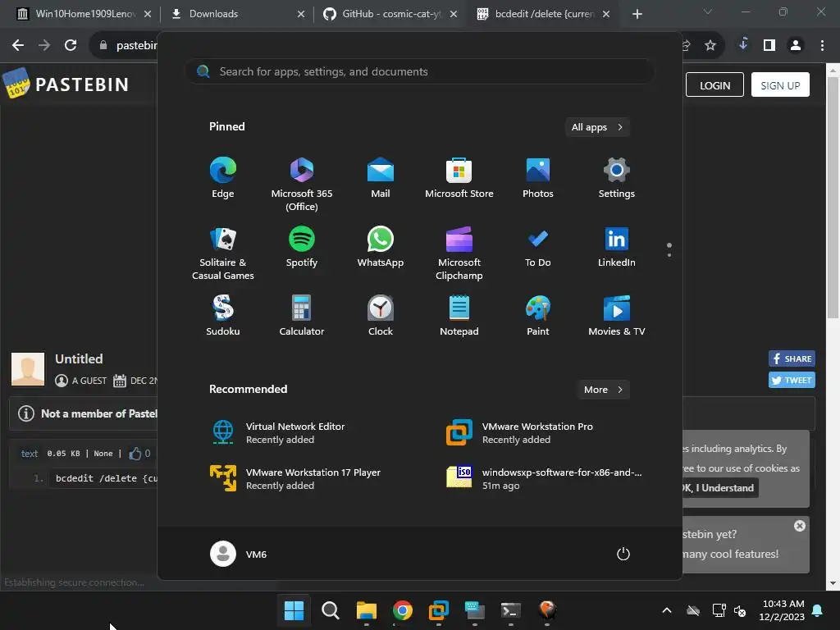The width and height of the screenshot is (840, 630).
Task: Accept cookies with OK, I Understand
Action: click(x=719, y=487)
